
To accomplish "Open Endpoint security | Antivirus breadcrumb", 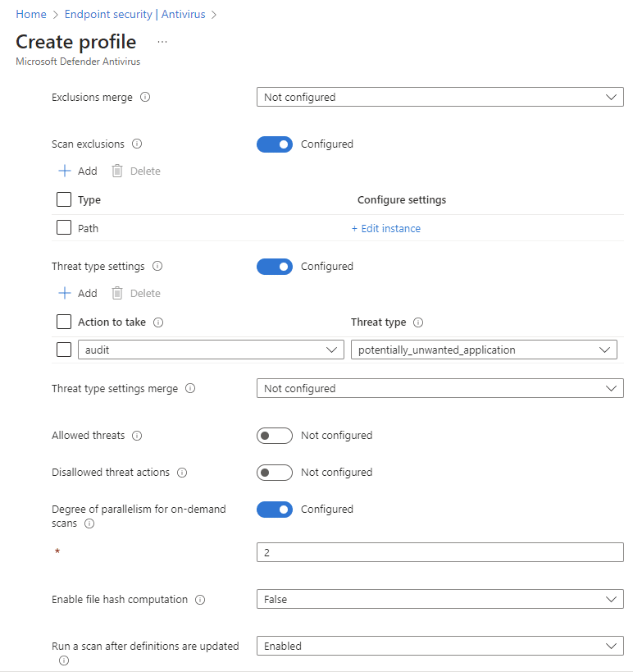I will coord(135,14).
